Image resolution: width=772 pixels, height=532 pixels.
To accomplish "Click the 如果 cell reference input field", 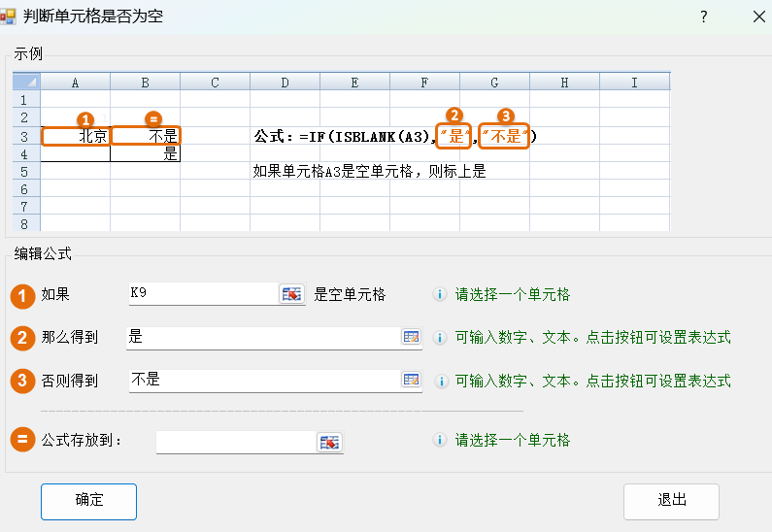I will point(202,293).
